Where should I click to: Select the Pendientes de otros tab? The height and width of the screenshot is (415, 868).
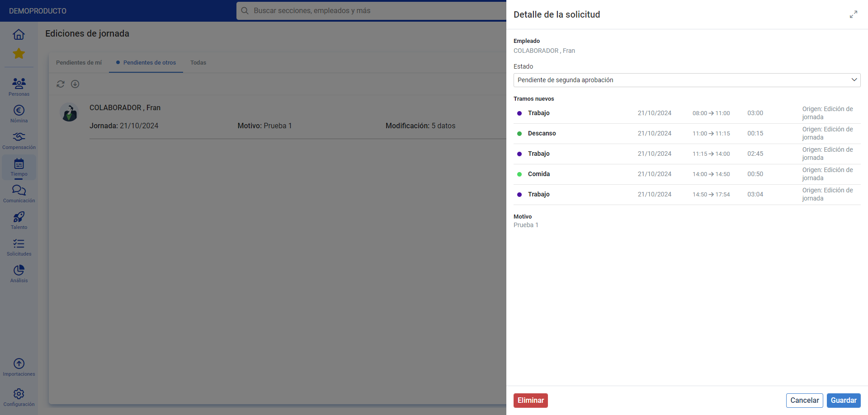pyautogui.click(x=146, y=63)
